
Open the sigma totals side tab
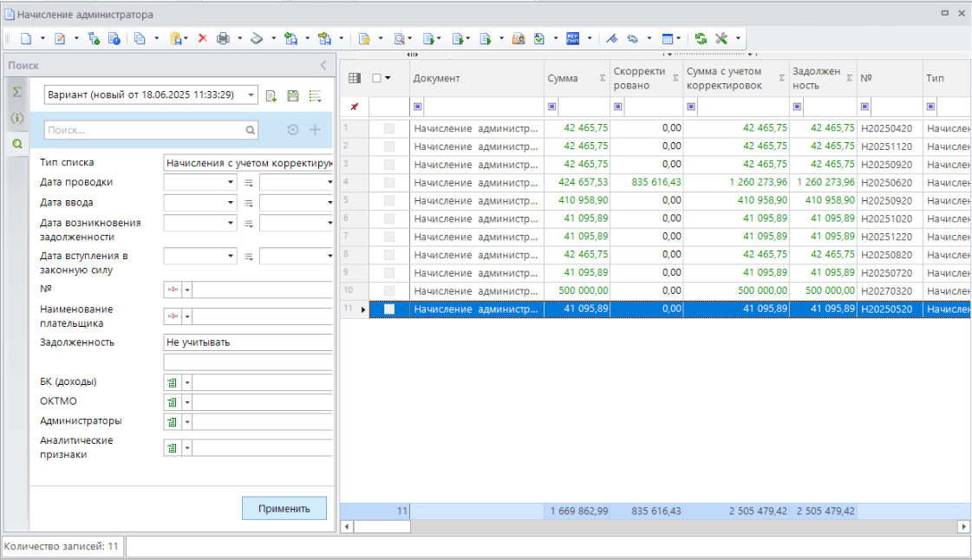16,92
